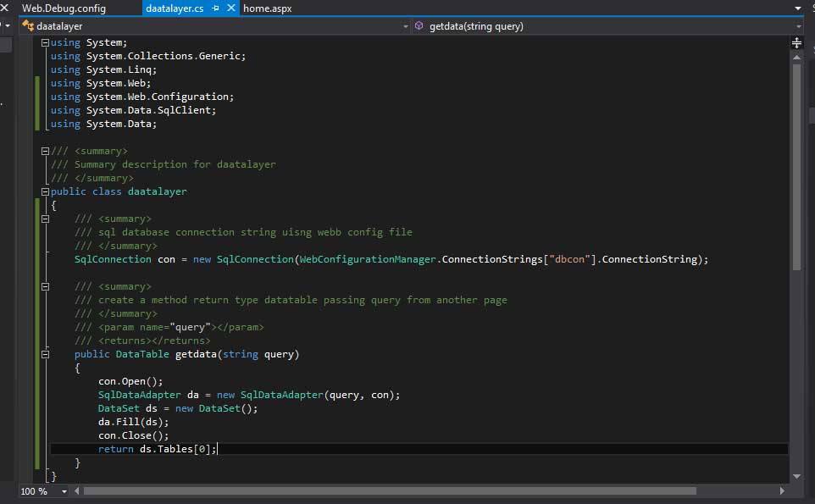The height and width of the screenshot is (504, 815).
Task: Pin the daatalayer.cs tab
Action: (217, 8)
